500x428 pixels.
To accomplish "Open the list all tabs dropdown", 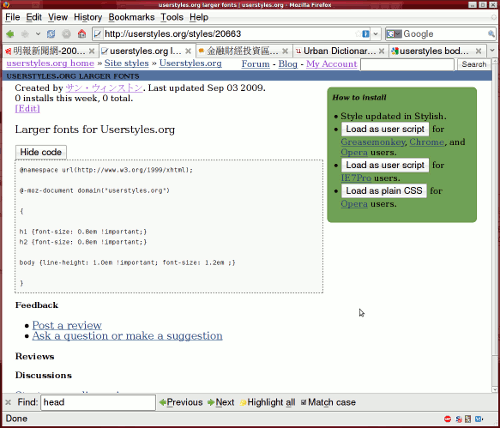I will 493,51.
